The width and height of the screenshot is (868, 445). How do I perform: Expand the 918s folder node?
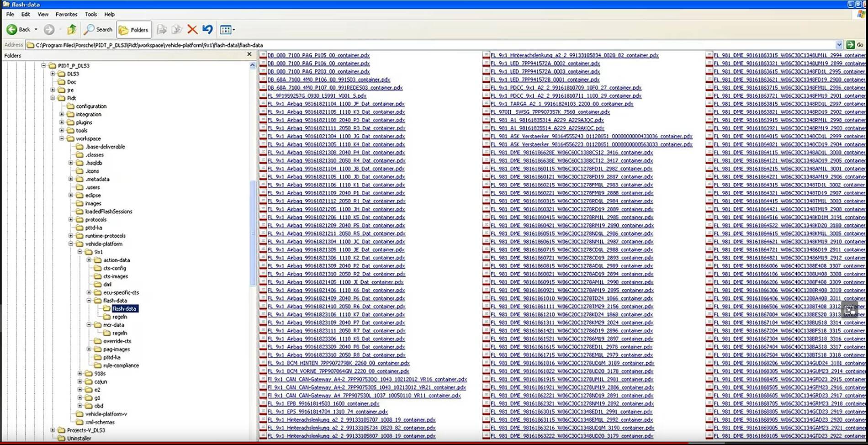tap(80, 373)
